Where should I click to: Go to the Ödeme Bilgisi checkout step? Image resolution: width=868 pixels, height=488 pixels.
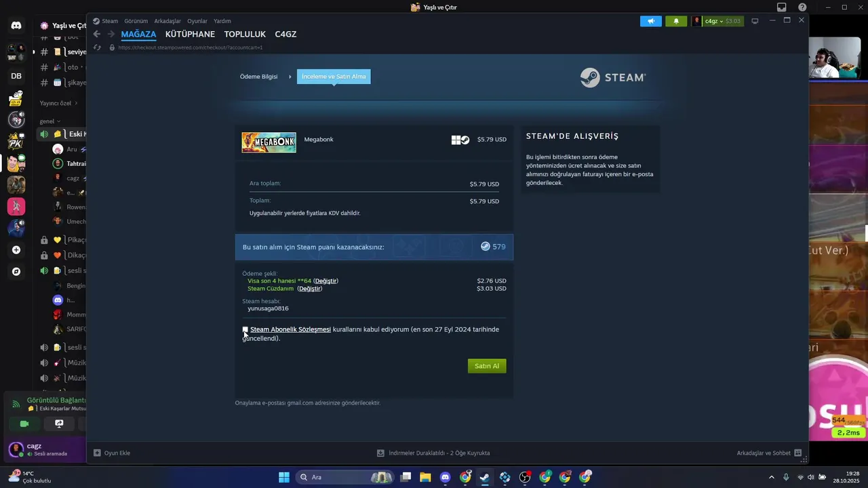pyautogui.click(x=258, y=77)
